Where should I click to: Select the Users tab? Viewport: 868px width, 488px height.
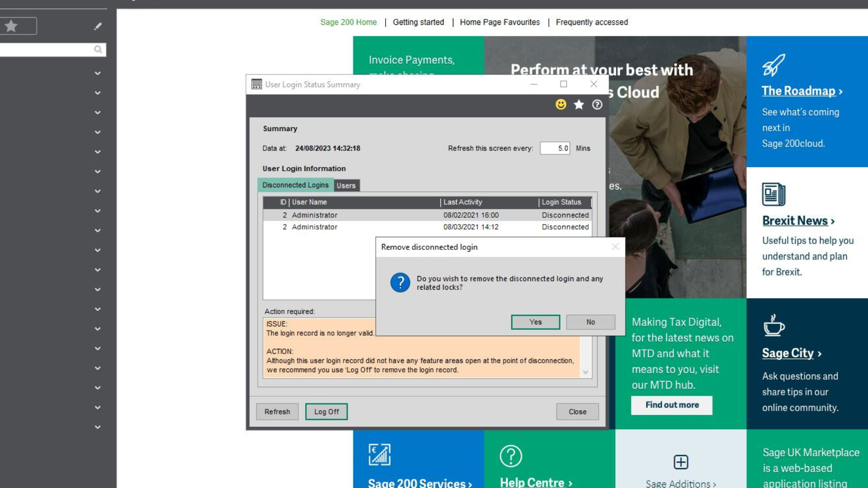(345, 185)
